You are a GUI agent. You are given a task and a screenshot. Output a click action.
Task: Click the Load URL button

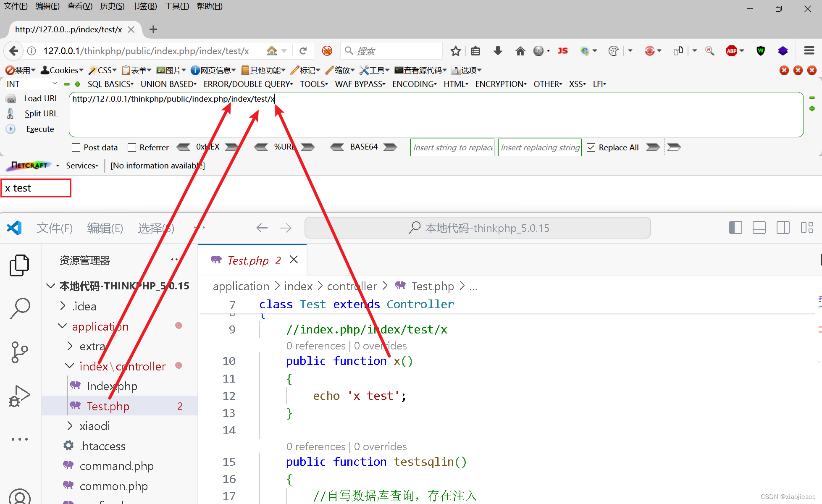pos(41,98)
